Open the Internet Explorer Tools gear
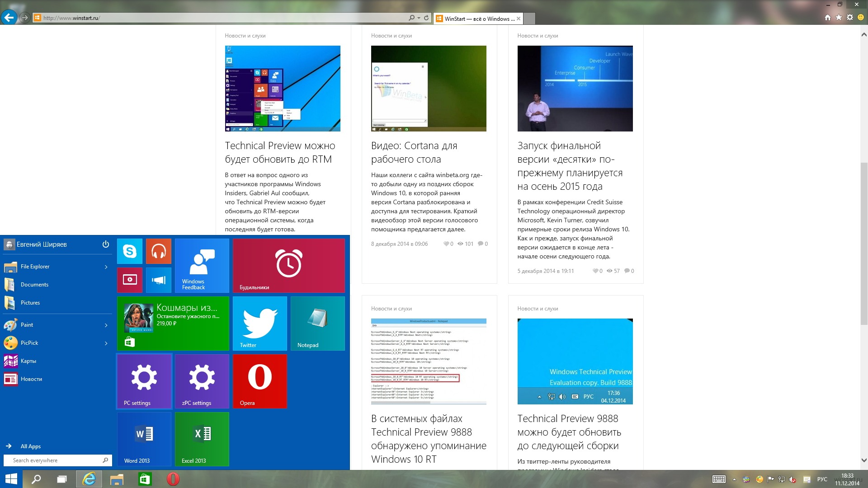The height and width of the screenshot is (488, 868). pos(850,17)
